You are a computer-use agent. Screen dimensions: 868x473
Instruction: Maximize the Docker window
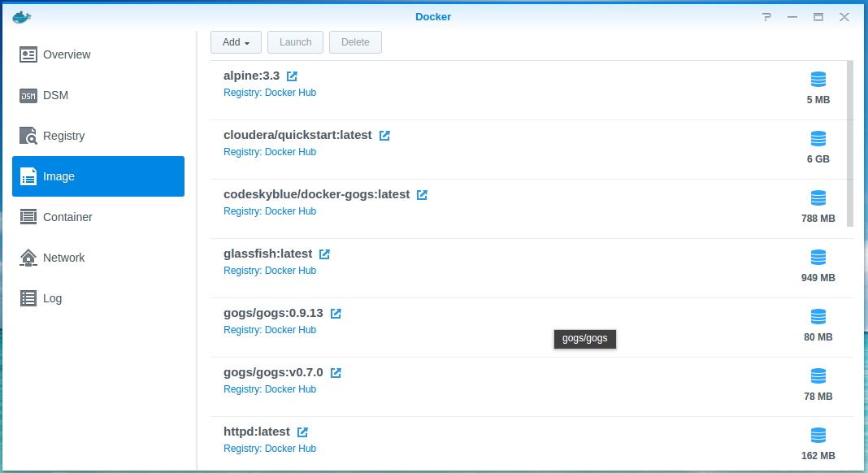pyautogui.click(x=818, y=17)
